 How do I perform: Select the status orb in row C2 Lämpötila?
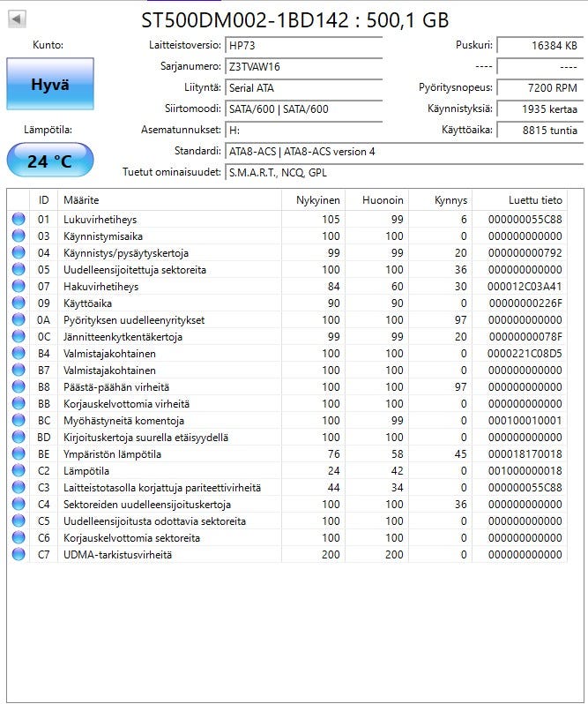(19, 470)
